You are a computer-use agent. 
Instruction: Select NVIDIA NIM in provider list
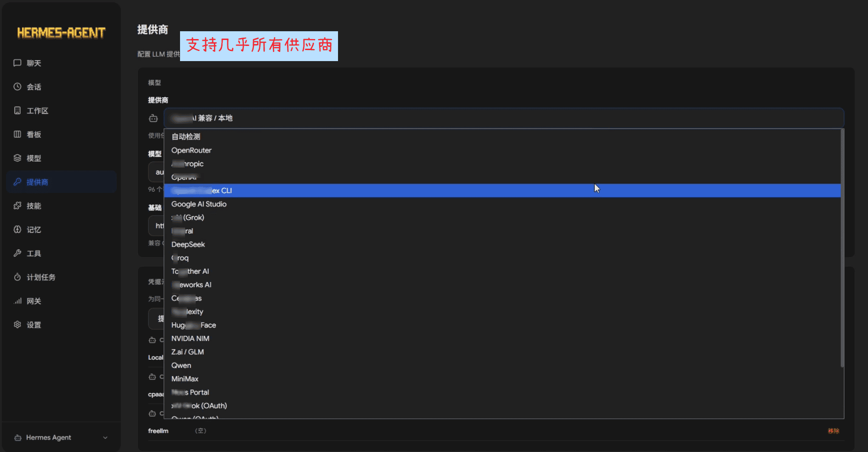pos(502,339)
